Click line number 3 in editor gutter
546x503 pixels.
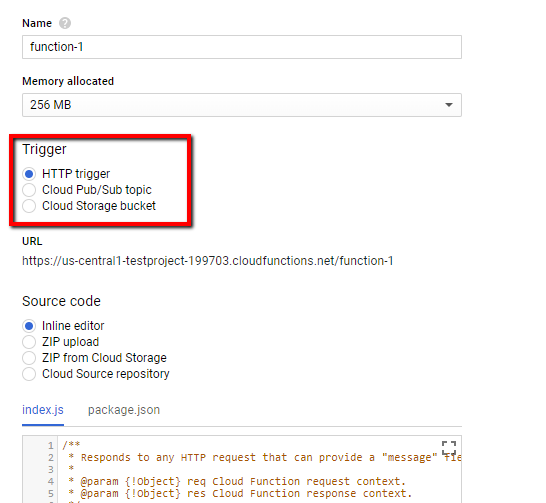51,470
